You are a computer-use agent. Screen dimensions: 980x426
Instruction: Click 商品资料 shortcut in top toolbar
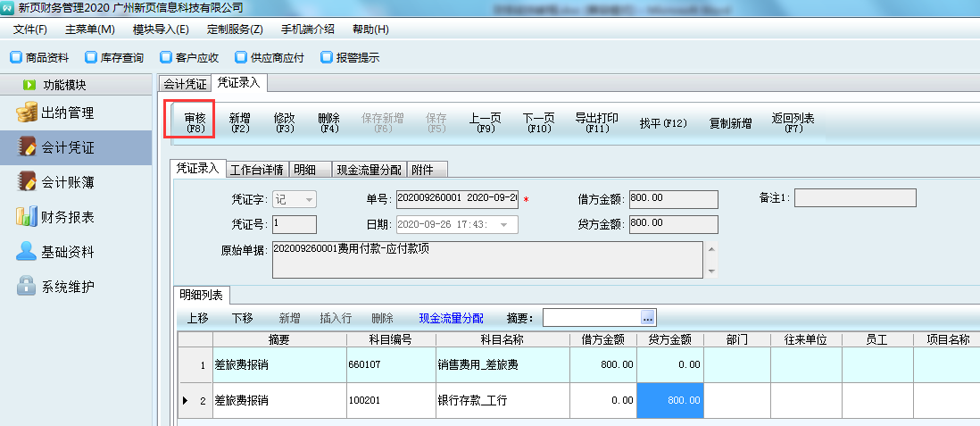[39, 58]
